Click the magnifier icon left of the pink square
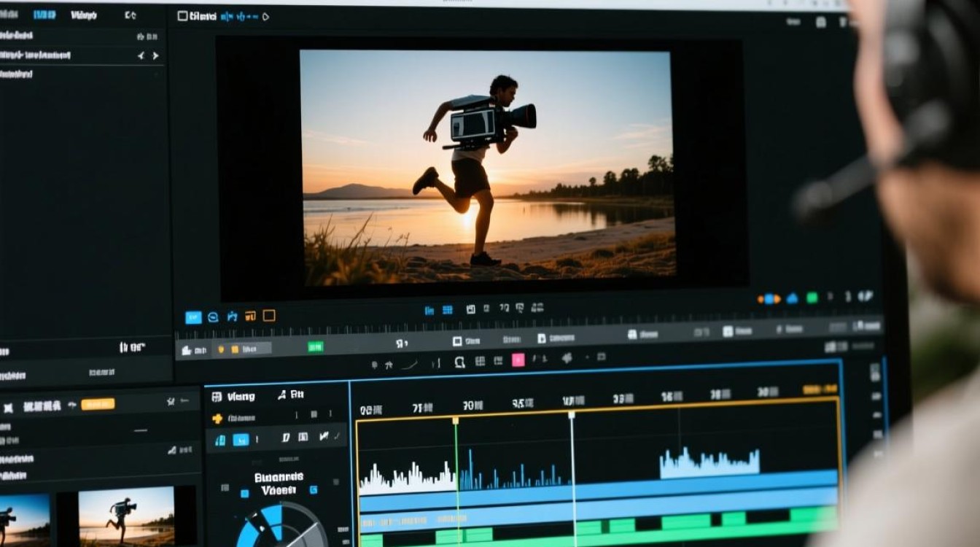Viewport: 980px width, 547px height. tap(460, 361)
